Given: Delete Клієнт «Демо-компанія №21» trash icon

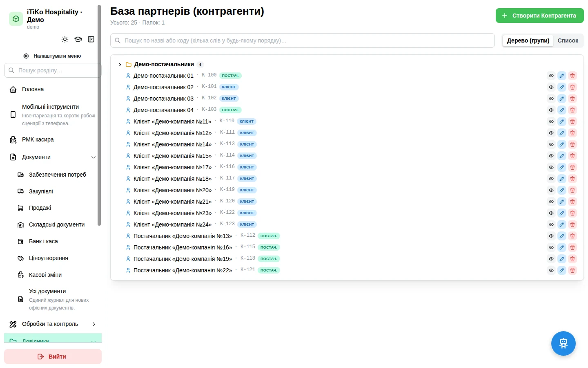Looking at the screenshot, I should point(572,202).
